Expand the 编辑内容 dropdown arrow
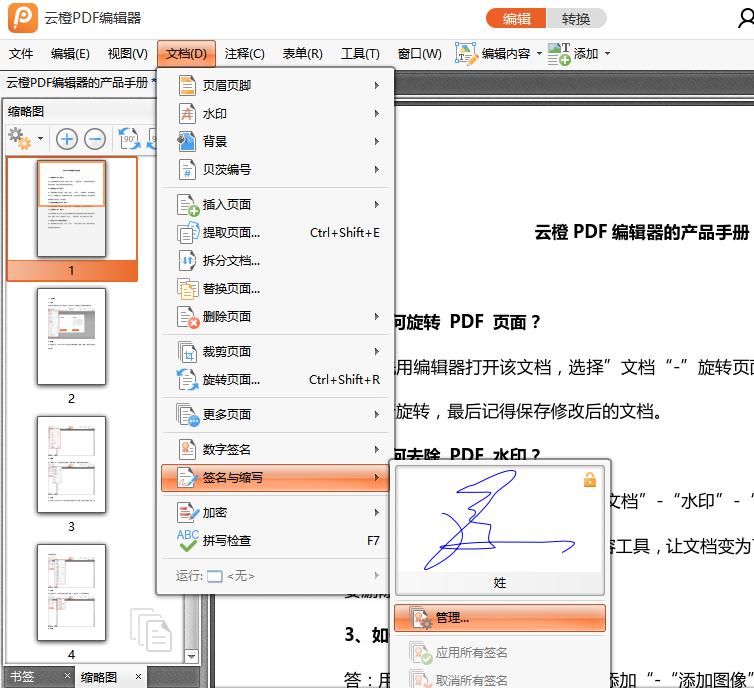Screen dimensions: 754x688 click(x=539, y=53)
